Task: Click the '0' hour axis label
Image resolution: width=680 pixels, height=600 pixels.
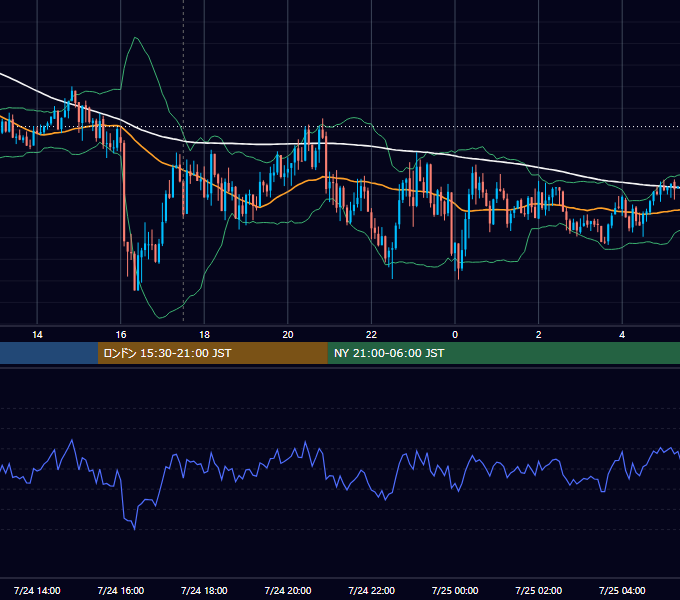Action: (455, 335)
